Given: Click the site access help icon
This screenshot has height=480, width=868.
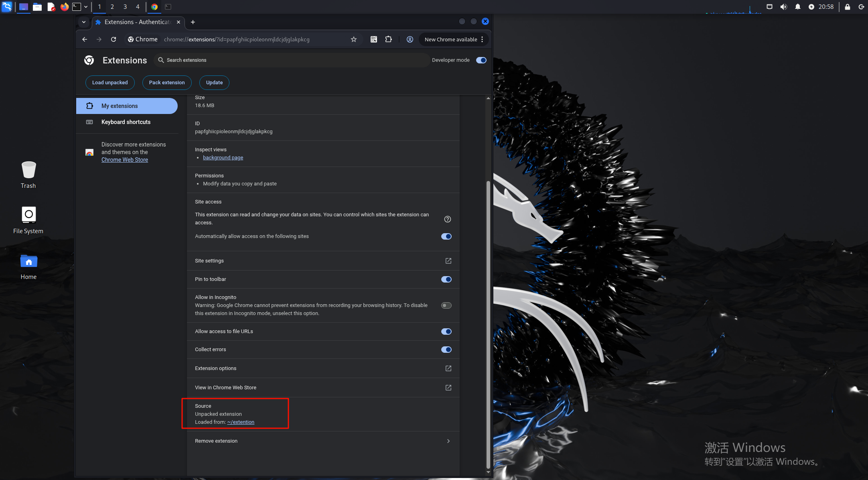Looking at the screenshot, I should 448,219.
